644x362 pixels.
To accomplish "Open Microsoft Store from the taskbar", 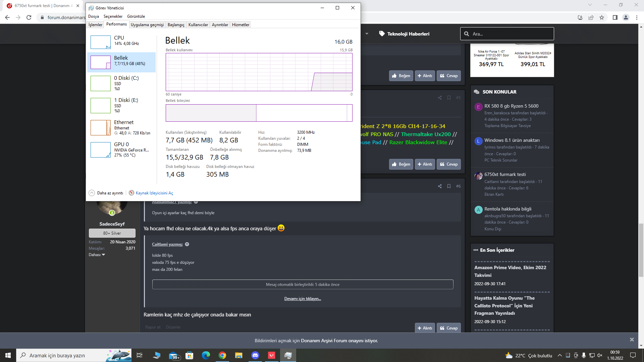I will 190,355.
